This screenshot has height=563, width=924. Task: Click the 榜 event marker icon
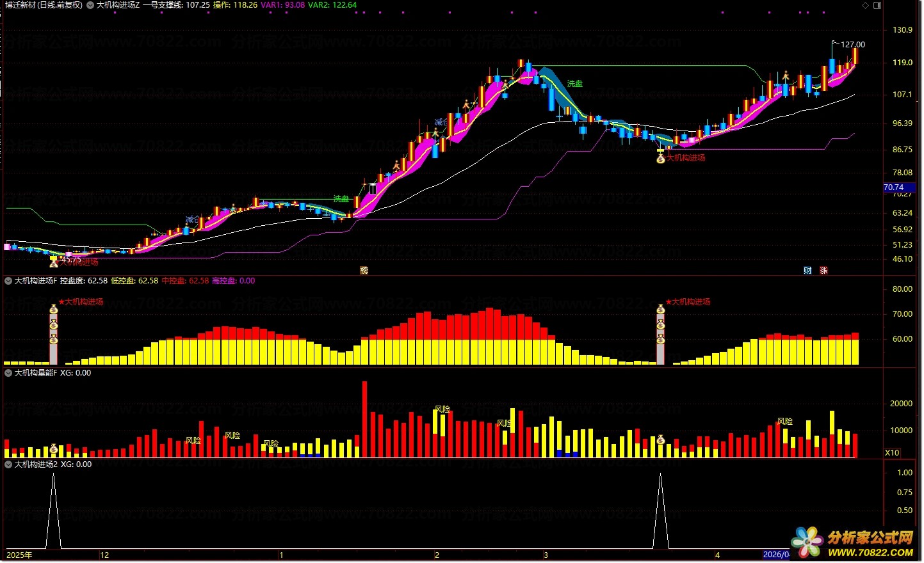pyautogui.click(x=364, y=271)
